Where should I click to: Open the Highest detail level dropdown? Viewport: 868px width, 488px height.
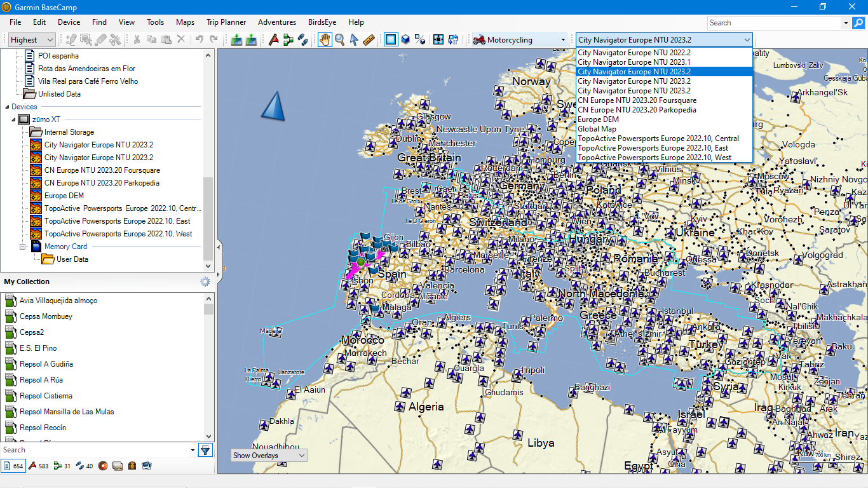tap(32, 40)
